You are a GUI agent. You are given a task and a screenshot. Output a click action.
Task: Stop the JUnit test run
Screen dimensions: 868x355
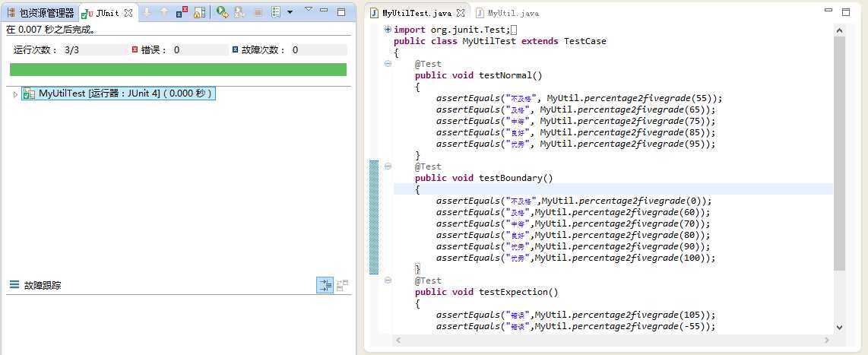point(258,12)
